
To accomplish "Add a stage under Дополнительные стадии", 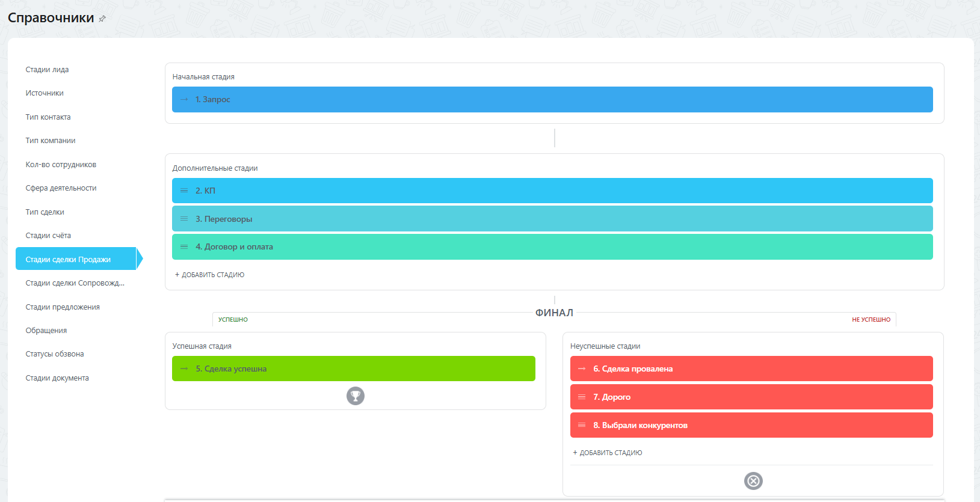I will [209, 275].
